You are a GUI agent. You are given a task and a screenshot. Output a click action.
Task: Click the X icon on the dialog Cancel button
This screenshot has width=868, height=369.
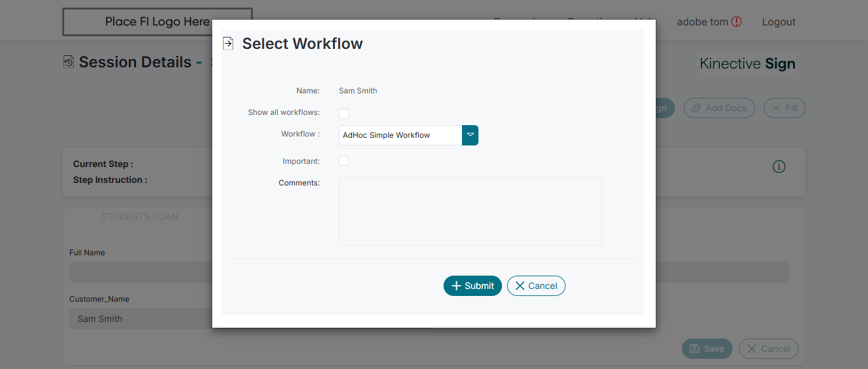click(520, 286)
